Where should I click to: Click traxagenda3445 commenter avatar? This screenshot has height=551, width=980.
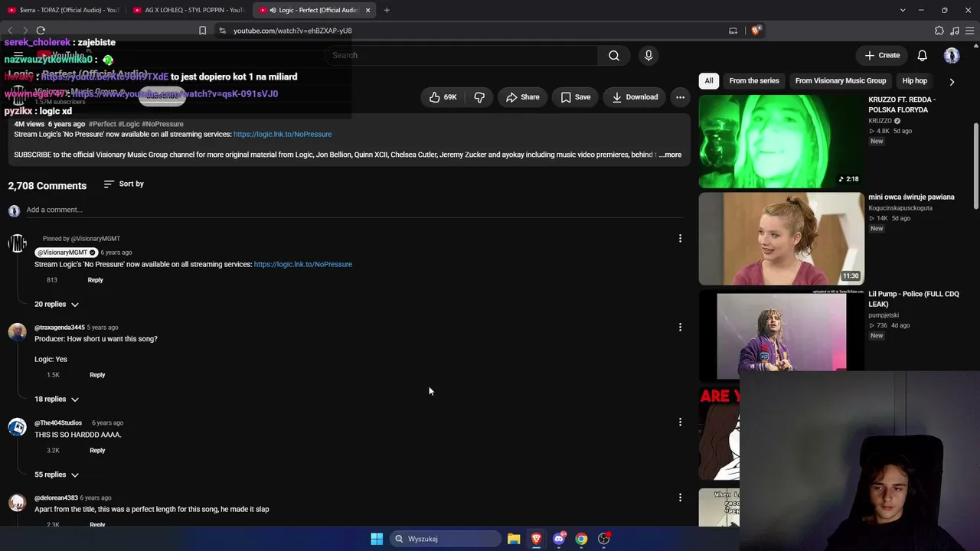pyautogui.click(x=17, y=331)
